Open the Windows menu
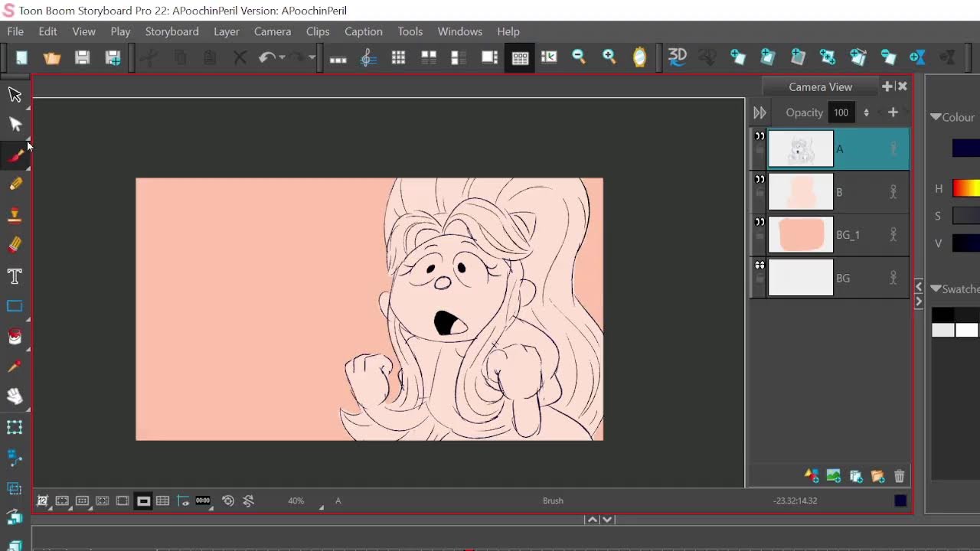The image size is (980, 551). (460, 31)
